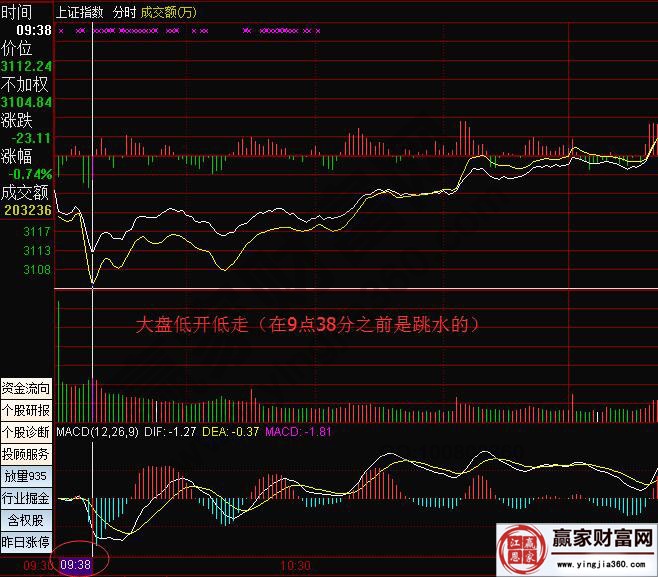Select the 个股诊断 sidebar entry

pos(26,432)
